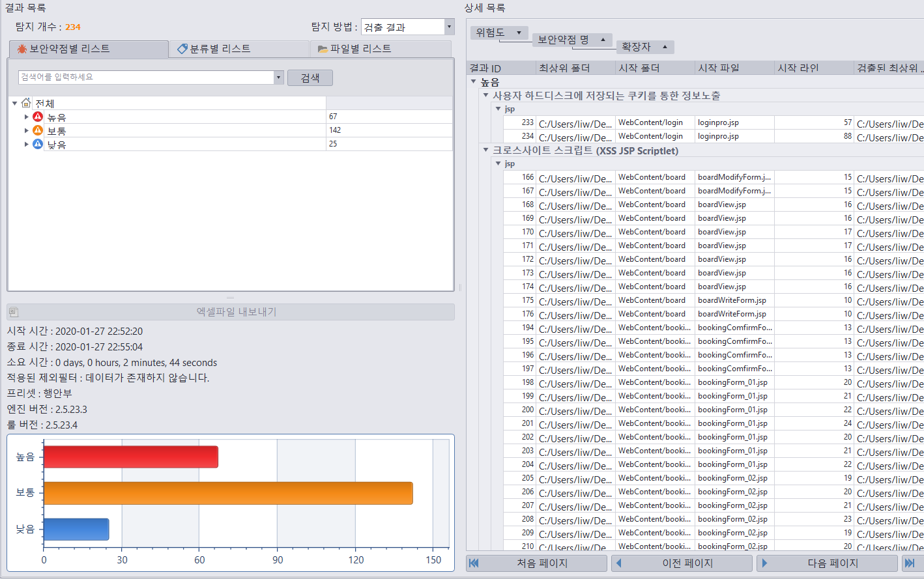Image resolution: width=924 pixels, height=579 pixels.
Task: Sort by 결과 ID column header
Action: pos(500,68)
